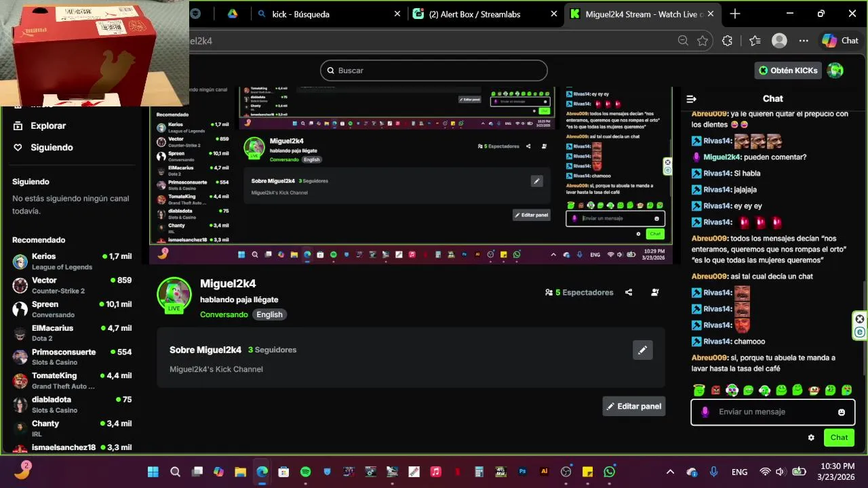Open Photoshop from the taskbar
Image resolution: width=868 pixels, height=488 pixels.
pos(522,472)
